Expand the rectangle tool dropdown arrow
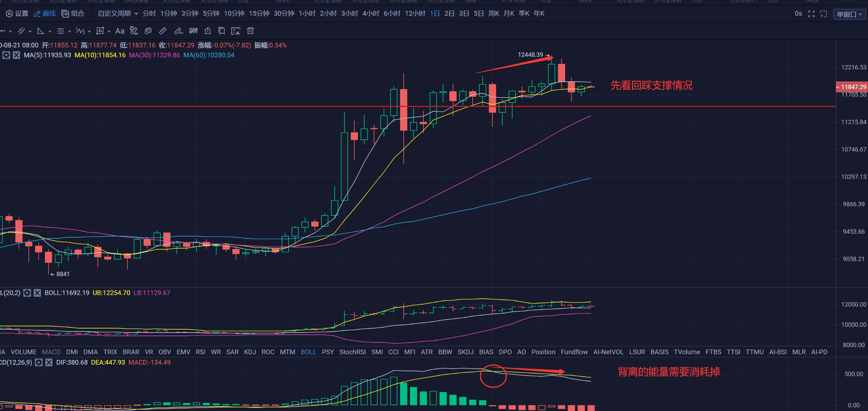The height and width of the screenshot is (411, 868). [109, 32]
